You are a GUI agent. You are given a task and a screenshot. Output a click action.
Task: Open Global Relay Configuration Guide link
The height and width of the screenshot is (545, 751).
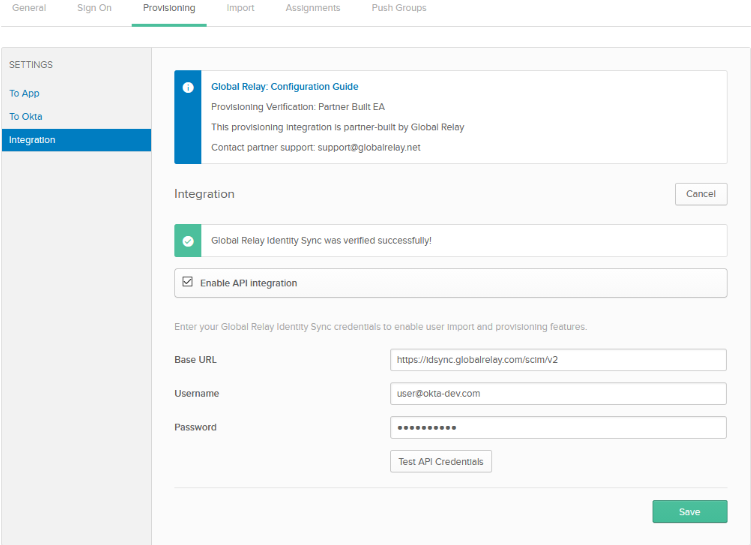coord(284,87)
